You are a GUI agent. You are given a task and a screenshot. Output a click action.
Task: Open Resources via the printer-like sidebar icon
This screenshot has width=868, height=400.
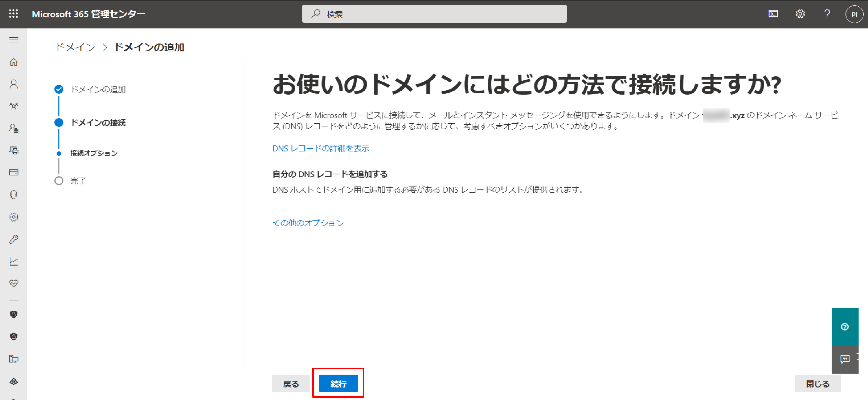click(x=14, y=150)
